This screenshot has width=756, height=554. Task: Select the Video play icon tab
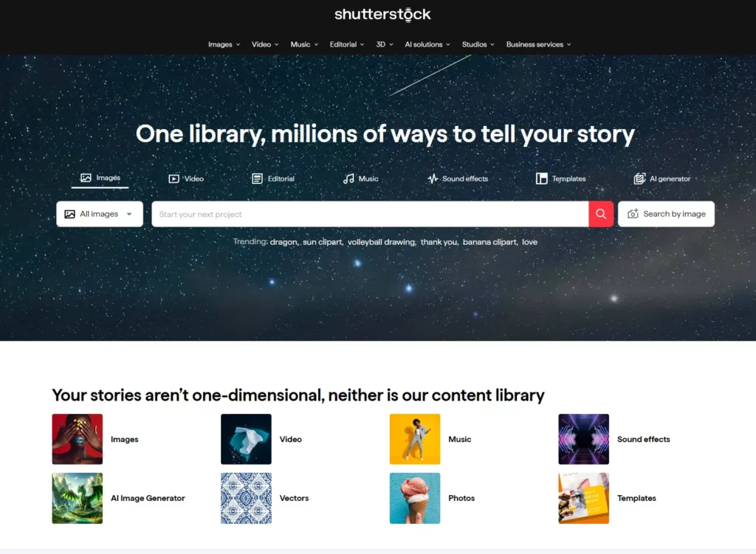pyautogui.click(x=173, y=179)
